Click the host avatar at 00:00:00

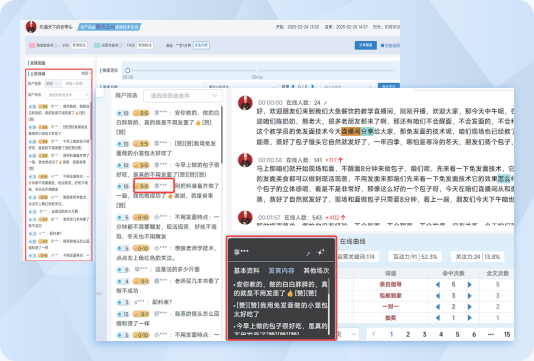(x=245, y=103)
